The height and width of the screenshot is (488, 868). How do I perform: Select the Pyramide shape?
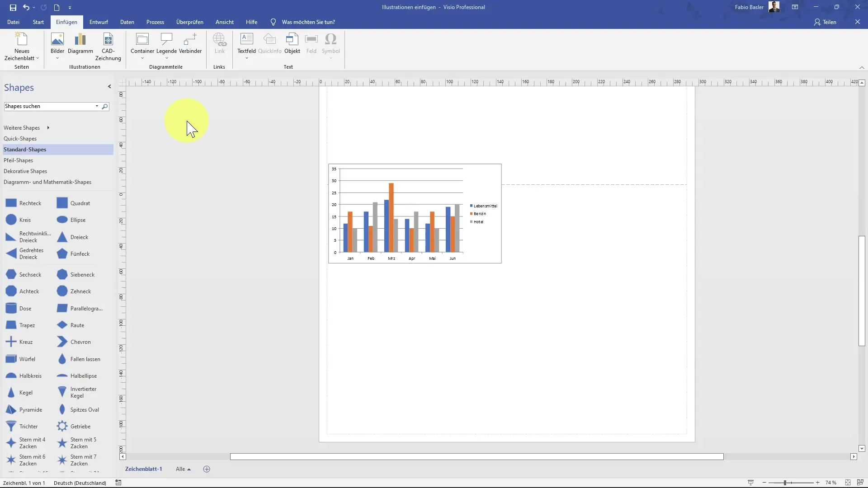point(24,410)
